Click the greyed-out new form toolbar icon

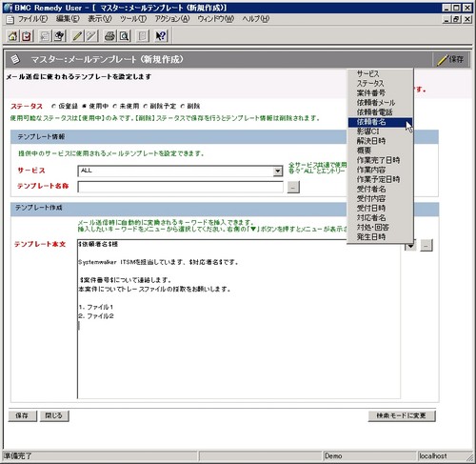tap(45, 36)
